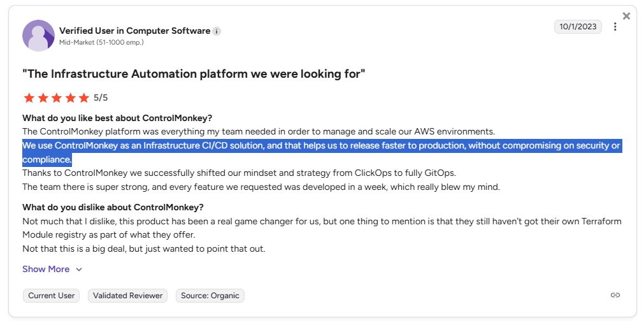Click the fifth star in the rating
This screenshot has height=325, width=644.
[83, 97]
